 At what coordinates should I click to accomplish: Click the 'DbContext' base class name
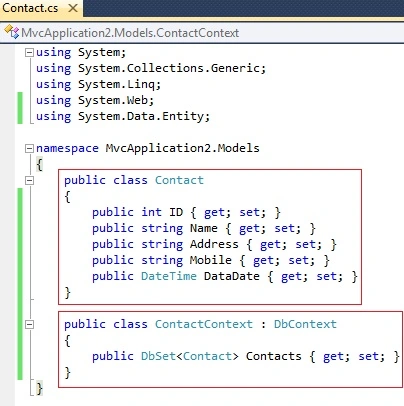305,324
